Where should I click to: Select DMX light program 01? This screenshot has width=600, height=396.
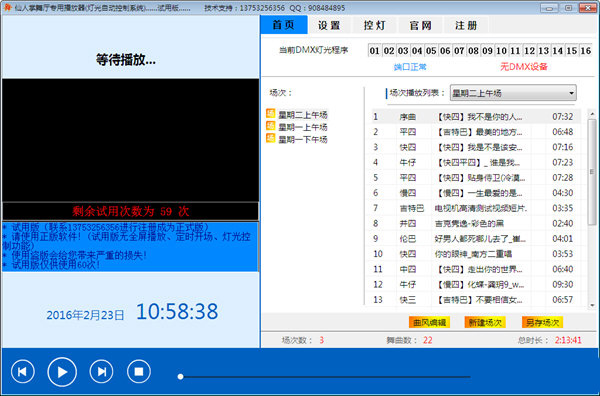(375, 51)
